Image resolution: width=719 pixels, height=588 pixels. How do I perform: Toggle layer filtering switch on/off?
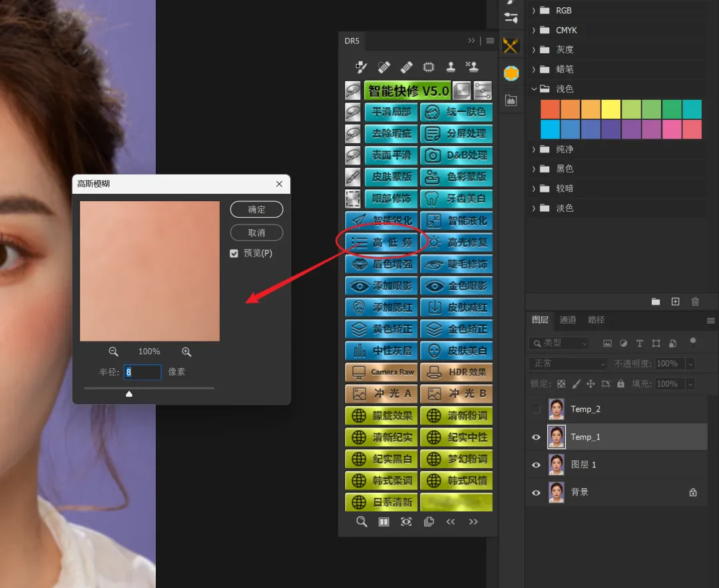coord(693,343)
